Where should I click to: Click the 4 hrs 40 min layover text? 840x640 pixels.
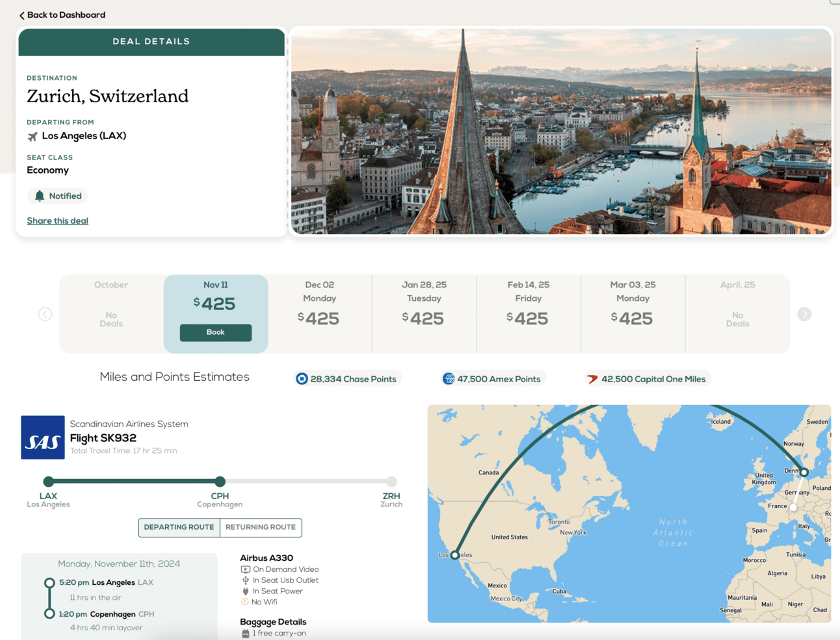(x=106, y=627)
